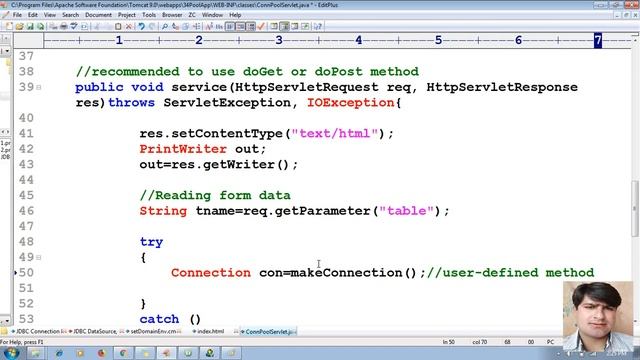Open the hex viewer
This screenshot has width=640, height=360.
[x=219, y=26]
